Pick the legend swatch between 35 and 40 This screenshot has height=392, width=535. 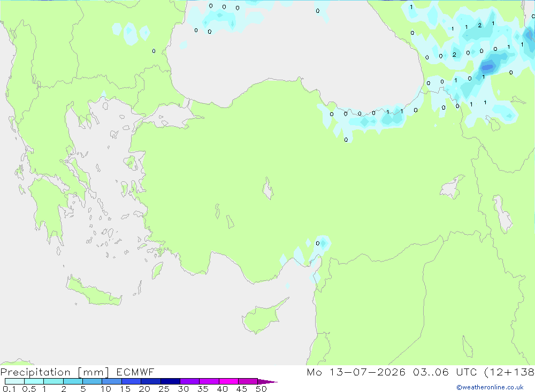209,381
